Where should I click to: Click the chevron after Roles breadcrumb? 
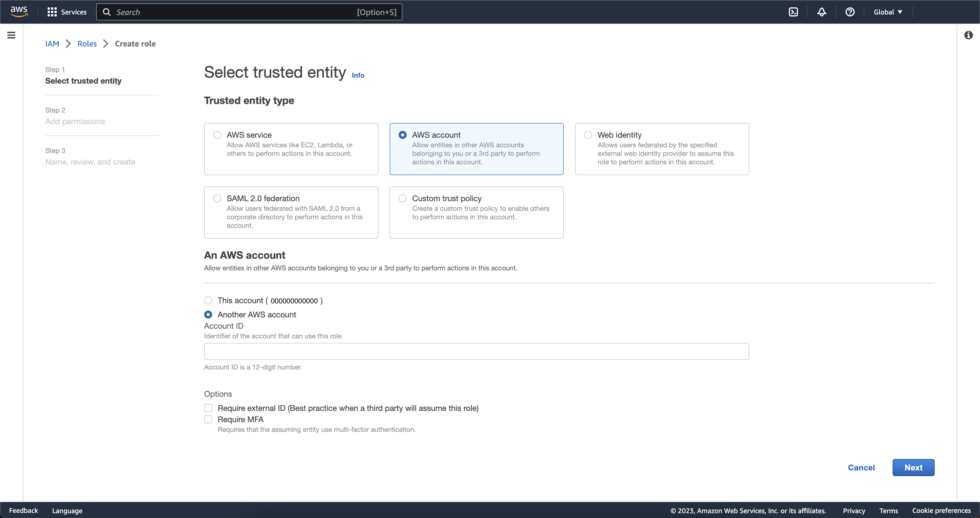106,44
